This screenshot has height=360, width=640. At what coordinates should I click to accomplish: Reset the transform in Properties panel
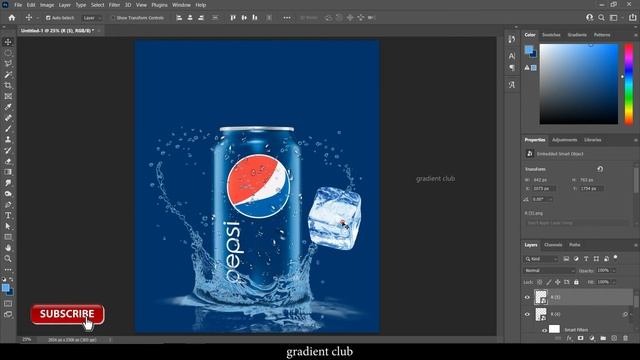click(x=600, y=169)
